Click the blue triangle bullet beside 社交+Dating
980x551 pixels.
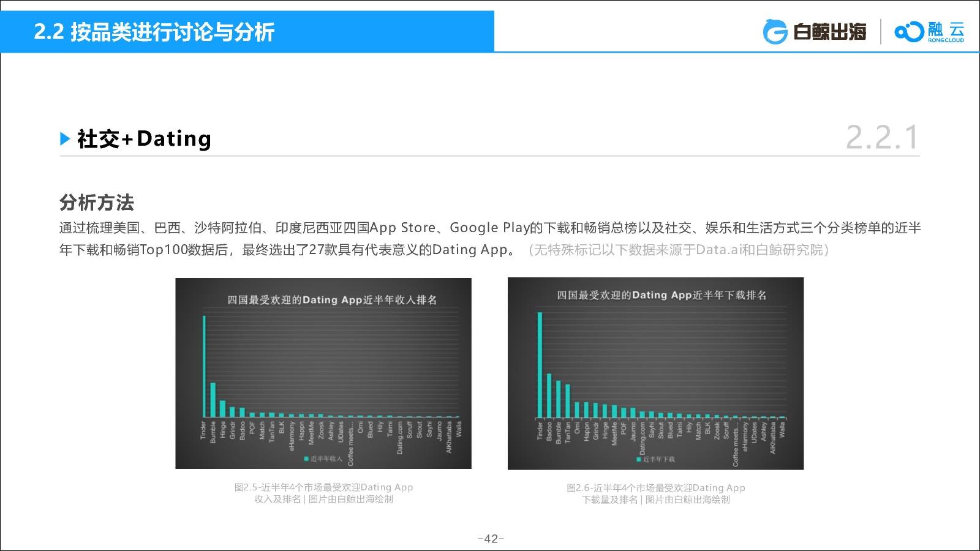pyautogui.click(x=66, y=139)
